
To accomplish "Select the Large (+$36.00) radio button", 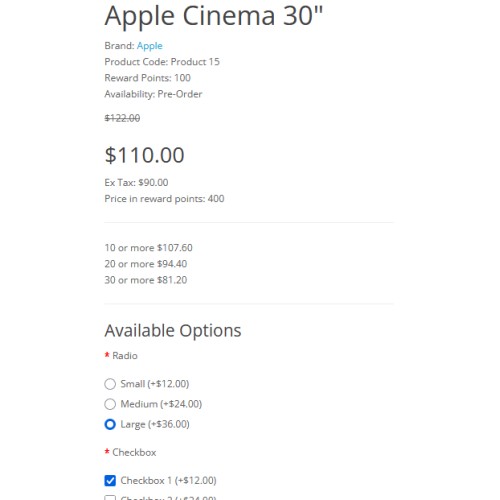I will point(110,424).
